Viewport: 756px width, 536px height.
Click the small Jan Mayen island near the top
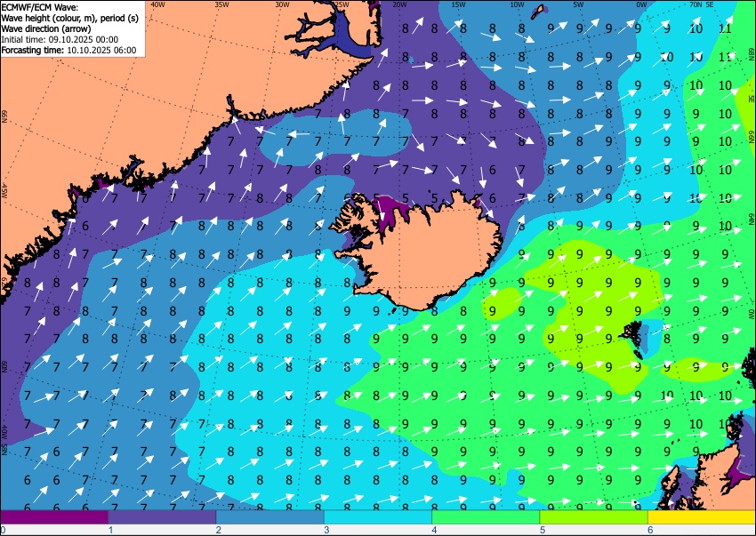pyautogui.click(x=539, y=11)
